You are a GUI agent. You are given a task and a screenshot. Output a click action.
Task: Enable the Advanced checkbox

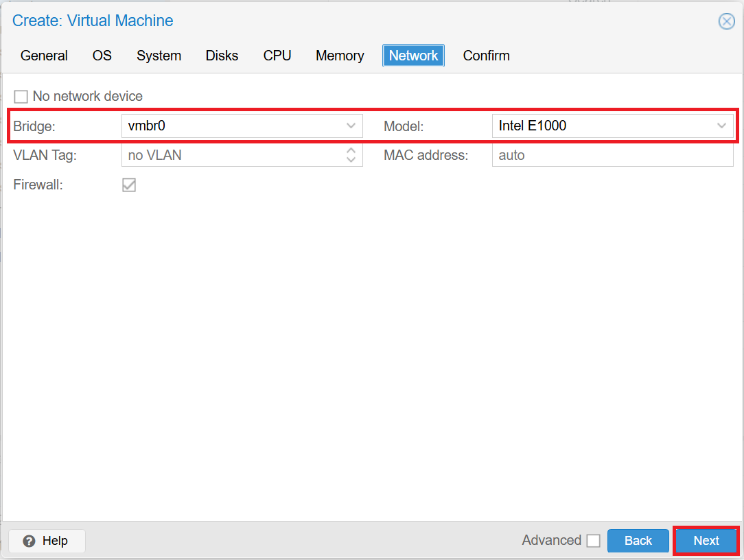(594, 540)
